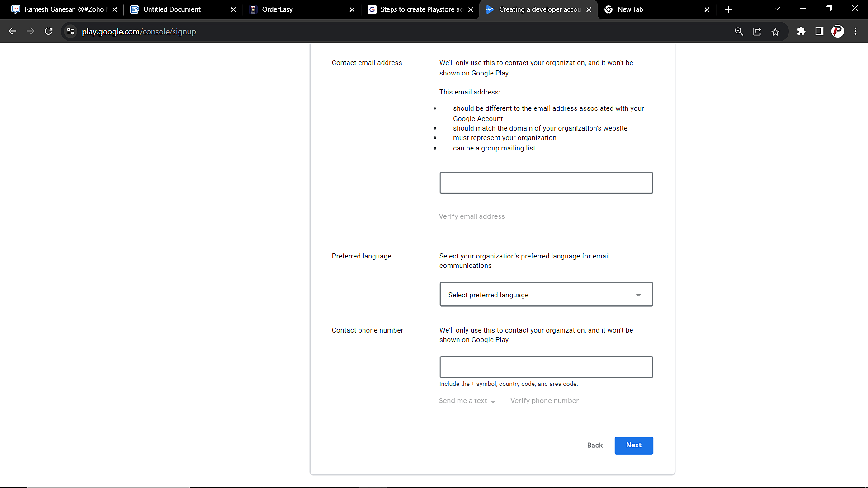Open the tab search chevron

point(777,9)
